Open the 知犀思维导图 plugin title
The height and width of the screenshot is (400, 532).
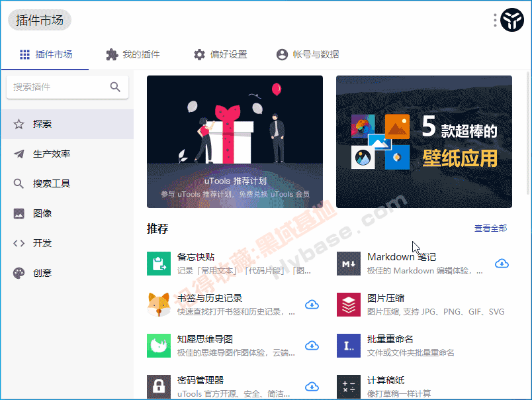click(x=205, y=339)
